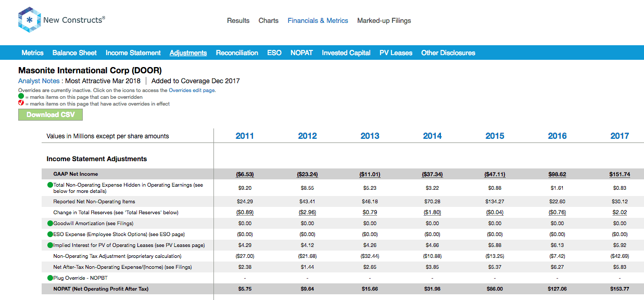Click the 2017 column header
The height and width of the screenshot is (300, 644).
[620, 136]
